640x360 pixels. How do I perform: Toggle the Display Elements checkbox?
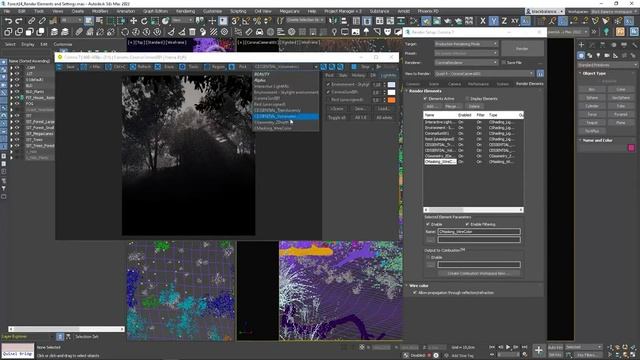(x=467, y=98)
